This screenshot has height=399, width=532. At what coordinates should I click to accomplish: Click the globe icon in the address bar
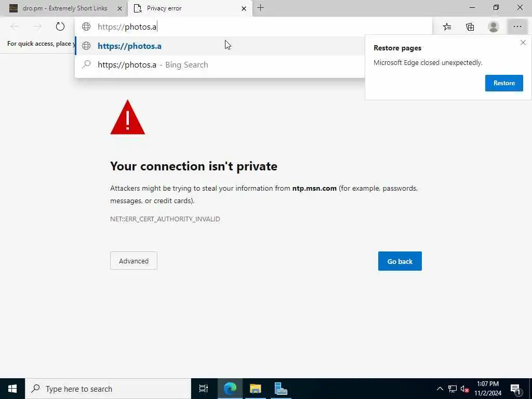(x=86, y=26)
